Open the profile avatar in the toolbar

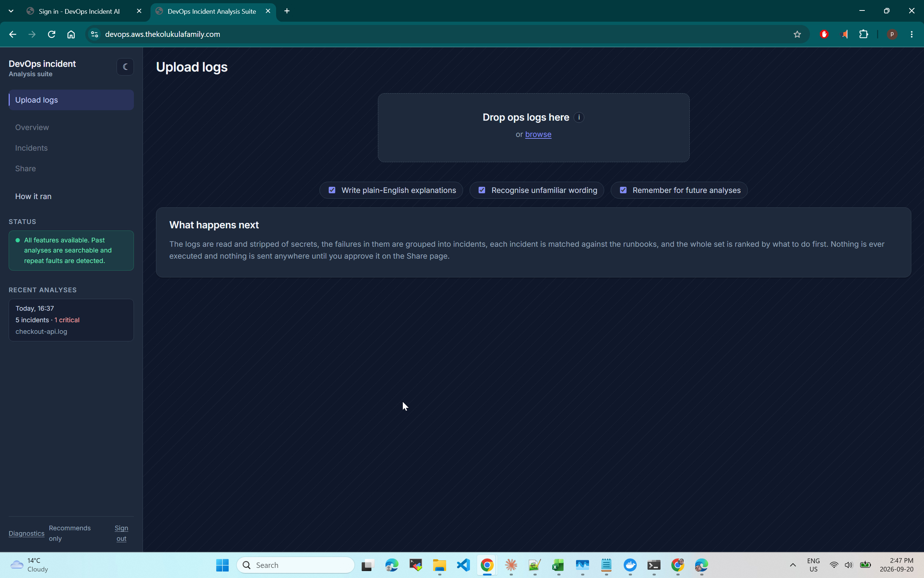click(x=892, y=34)
